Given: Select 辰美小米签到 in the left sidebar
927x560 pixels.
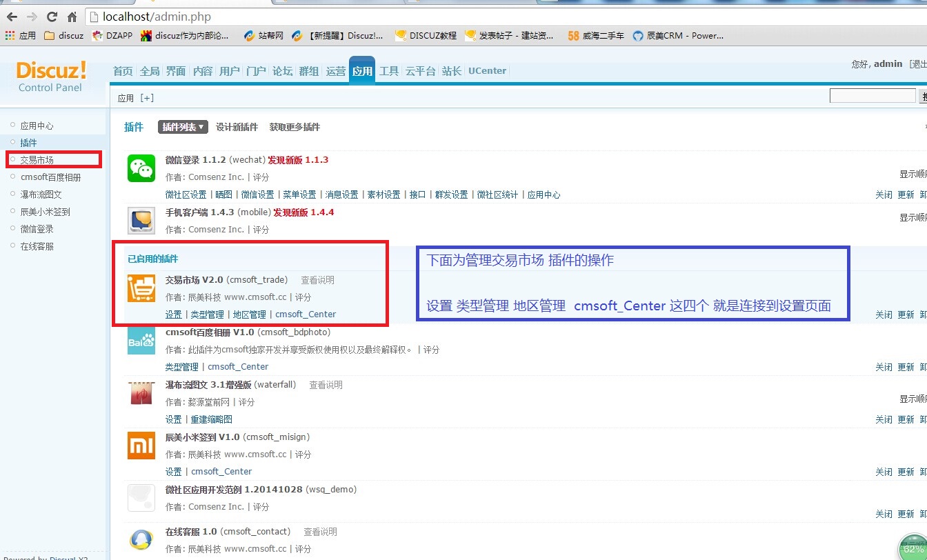Looking at the screenshot, I should pos(45,212).
